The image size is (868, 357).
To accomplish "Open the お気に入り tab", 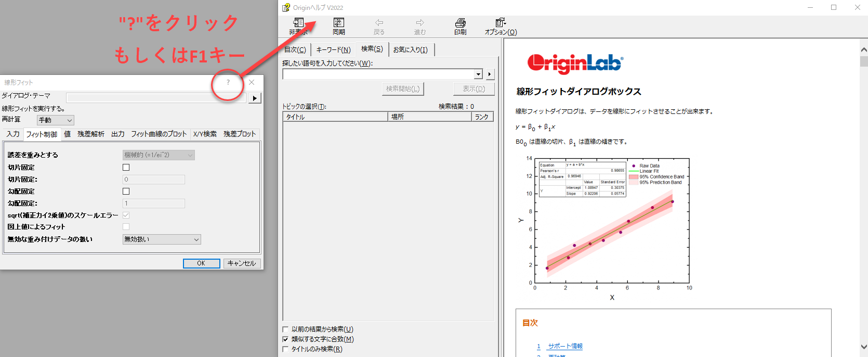I will (x=411, y=49).
